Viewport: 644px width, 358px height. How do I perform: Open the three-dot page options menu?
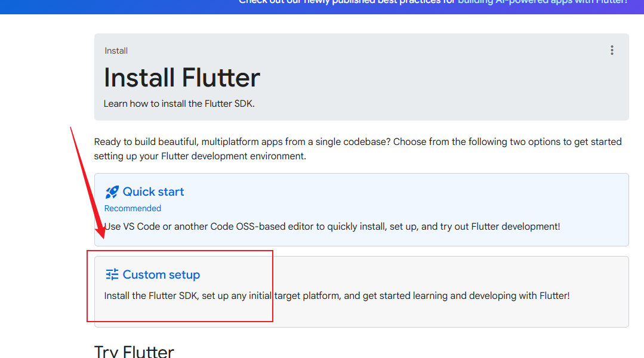coord(612,51)
